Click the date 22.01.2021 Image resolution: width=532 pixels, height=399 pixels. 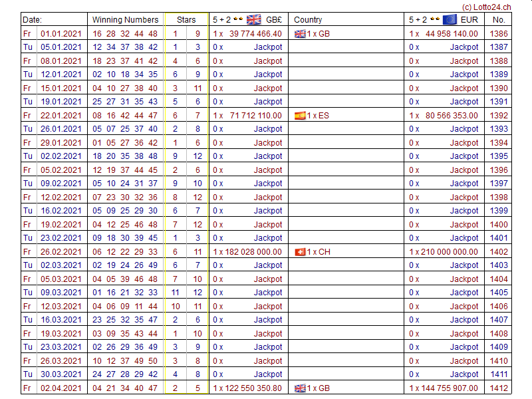tap(61, 116)
